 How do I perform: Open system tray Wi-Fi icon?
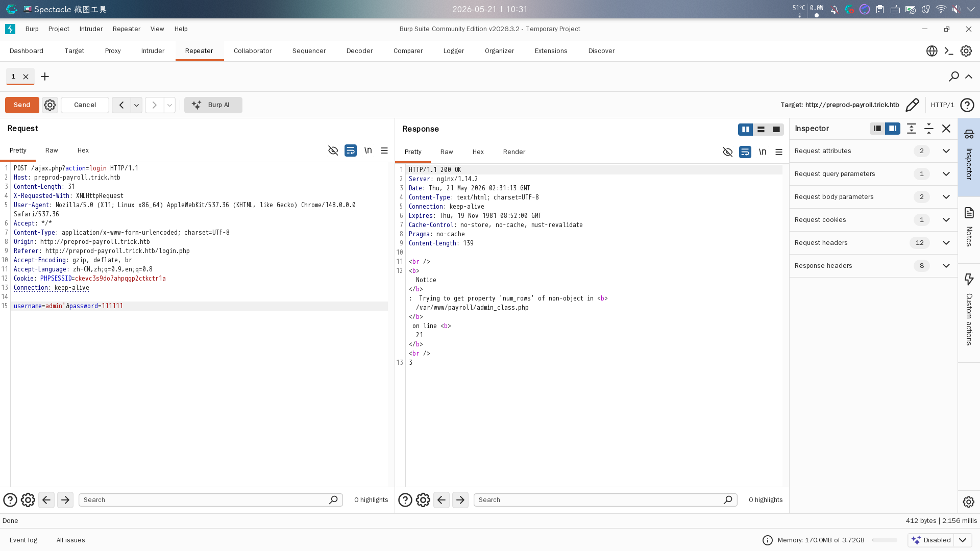click(x=941, y=9)
